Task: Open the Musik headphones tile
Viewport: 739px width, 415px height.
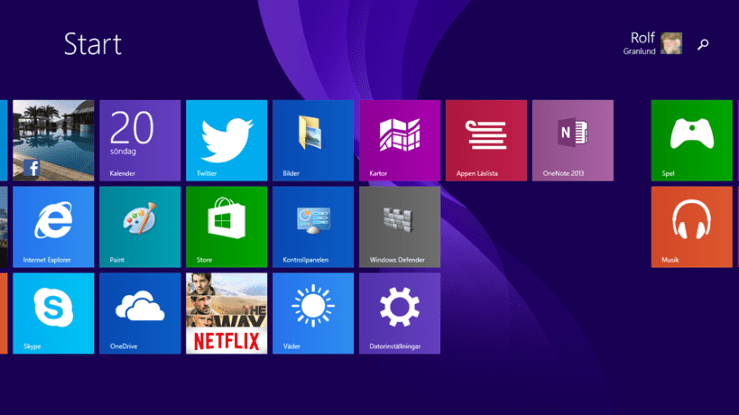Action: [x=691, y=227]
